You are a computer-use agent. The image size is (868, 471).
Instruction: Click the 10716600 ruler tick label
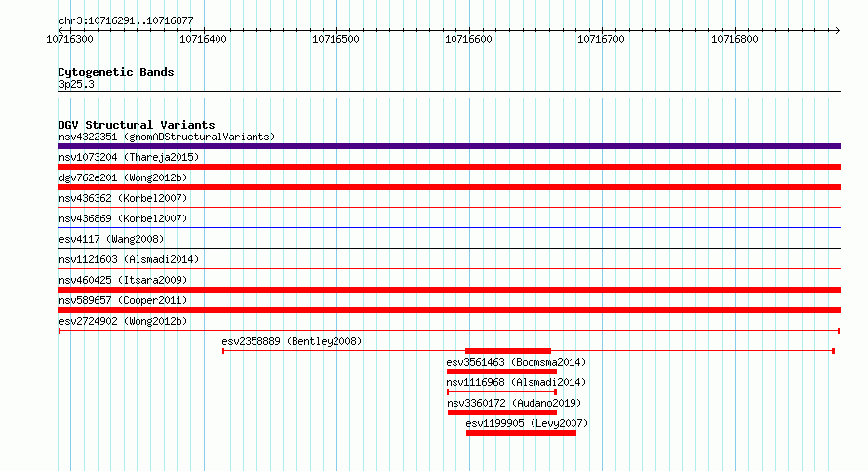(468, 39)
